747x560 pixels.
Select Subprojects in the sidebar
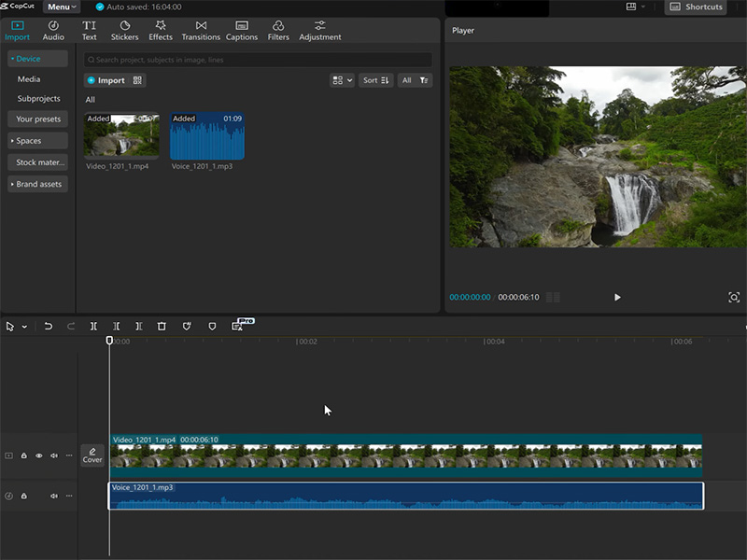click(38, 99)
